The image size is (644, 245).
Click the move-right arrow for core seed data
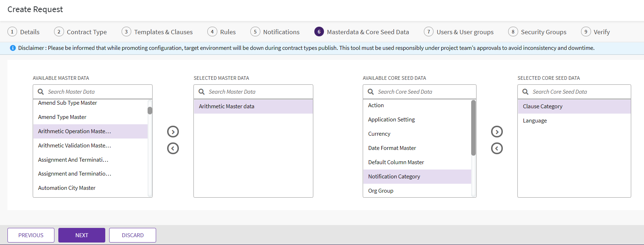[497, 132]
